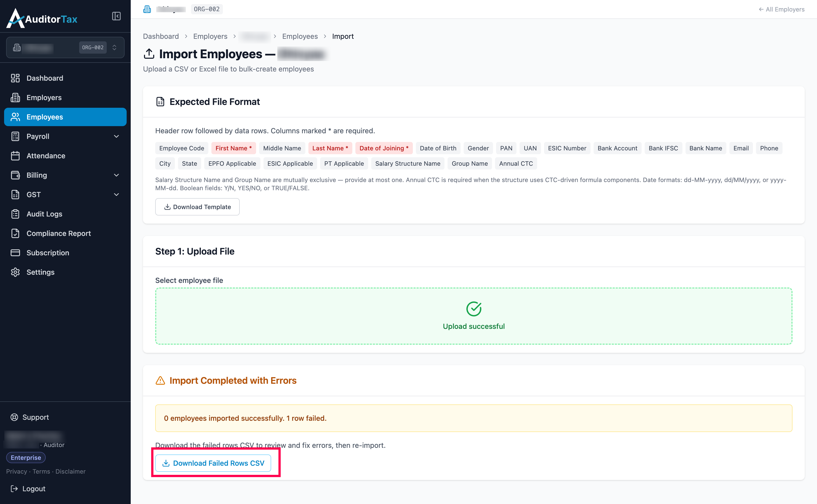
Task: Click the Payroll calculator icon
Action: pos(15,136)
